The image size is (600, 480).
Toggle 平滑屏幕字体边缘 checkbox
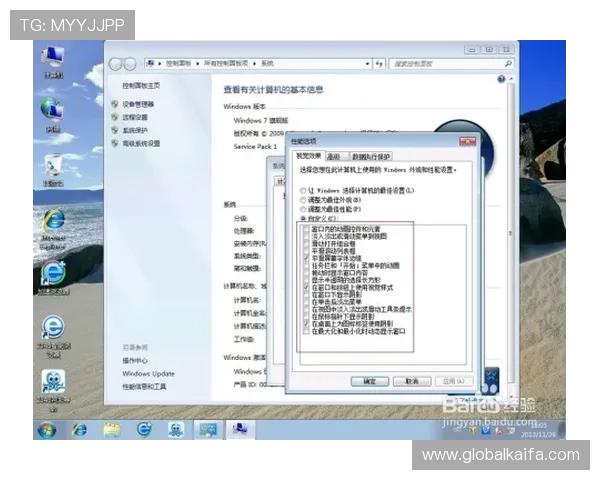click(x=306, y=258)
